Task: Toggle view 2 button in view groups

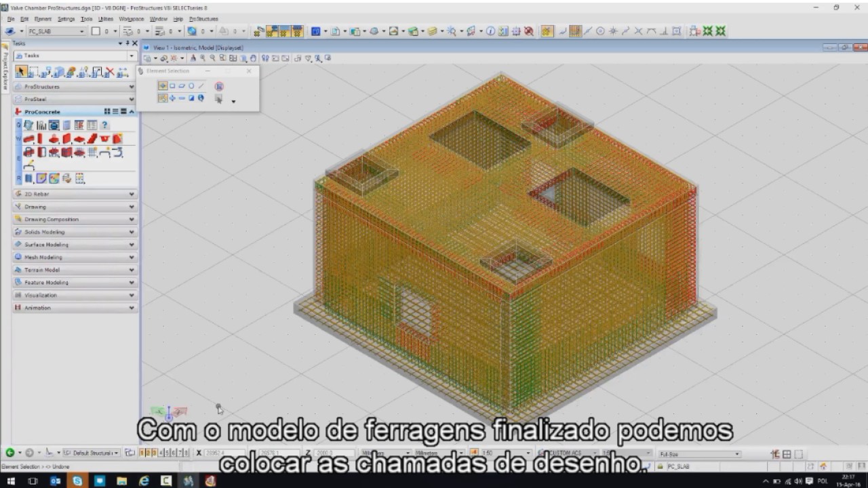Action: (148, 453)
